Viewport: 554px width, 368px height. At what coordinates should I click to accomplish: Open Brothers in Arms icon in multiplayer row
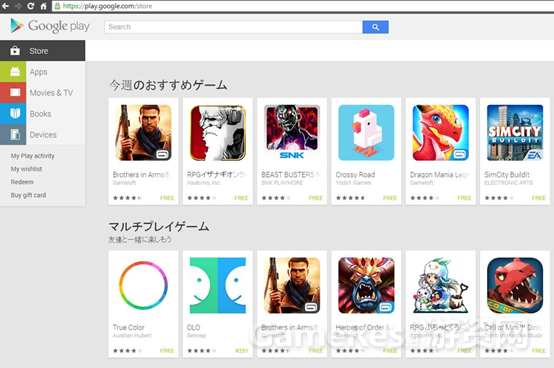[292, 285]
